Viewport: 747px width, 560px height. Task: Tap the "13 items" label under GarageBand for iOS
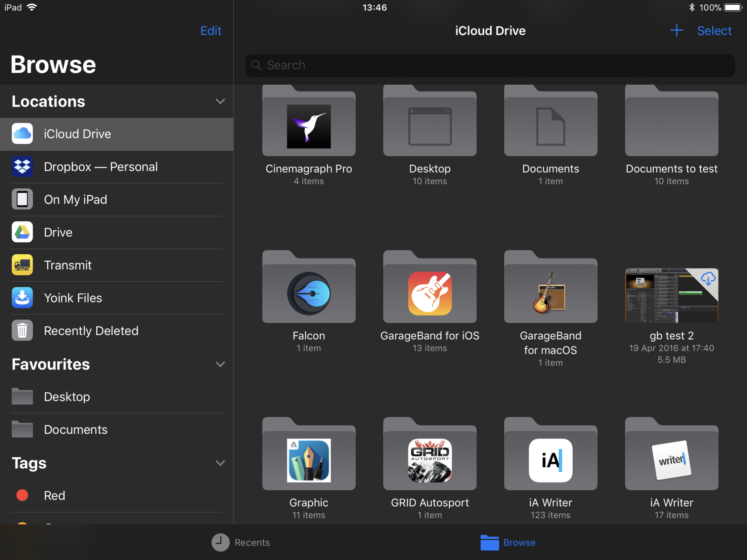click(x=430, y=348)
